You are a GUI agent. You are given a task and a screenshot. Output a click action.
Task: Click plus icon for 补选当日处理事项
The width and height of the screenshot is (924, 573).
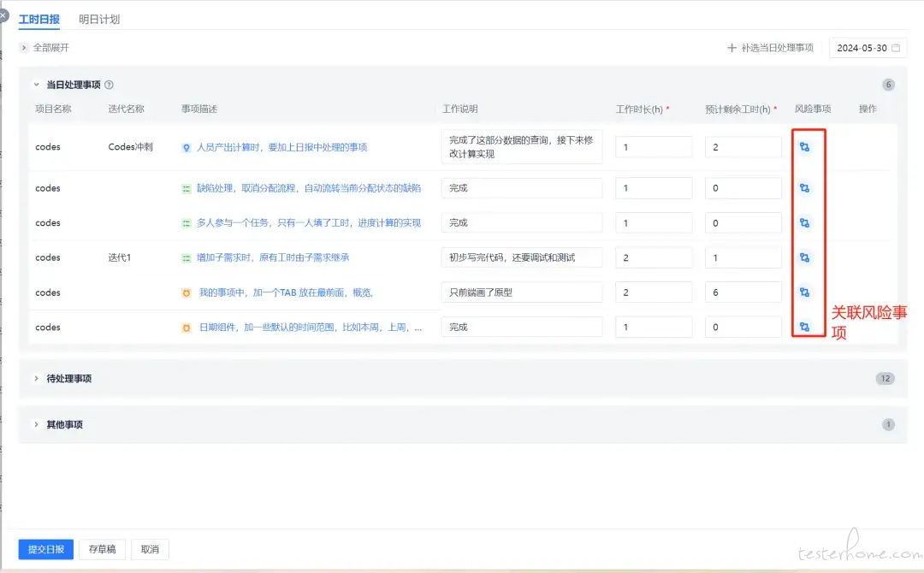[731, 48]
